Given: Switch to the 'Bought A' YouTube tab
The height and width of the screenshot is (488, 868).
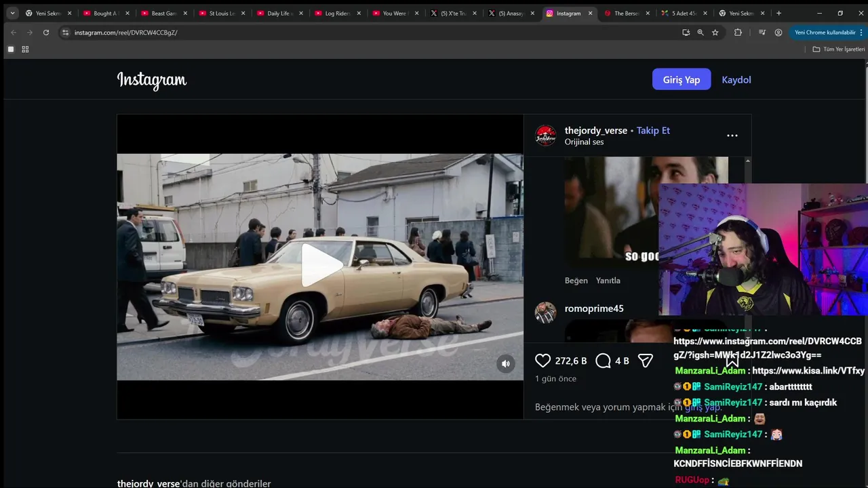Looking at the screenshot, I should click(x=105, y=13).
